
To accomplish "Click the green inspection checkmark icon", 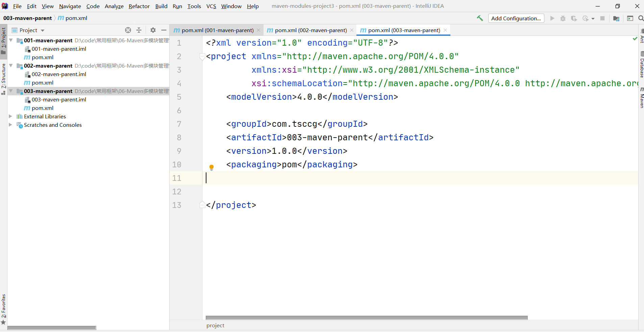I will click(635, 39).
